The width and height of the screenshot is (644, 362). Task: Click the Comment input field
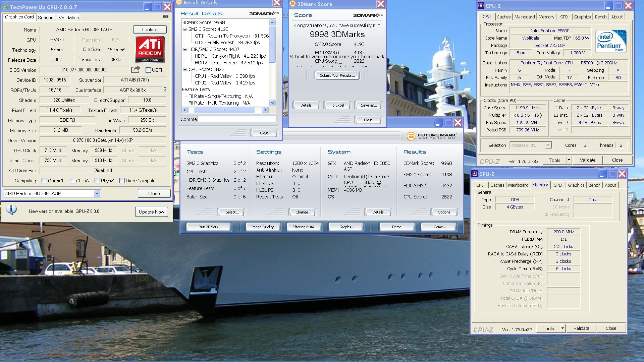[237, 119]
